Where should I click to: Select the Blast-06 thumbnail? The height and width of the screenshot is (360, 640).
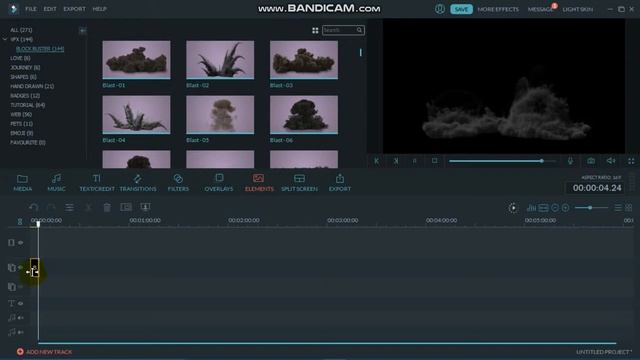[304, 115]
